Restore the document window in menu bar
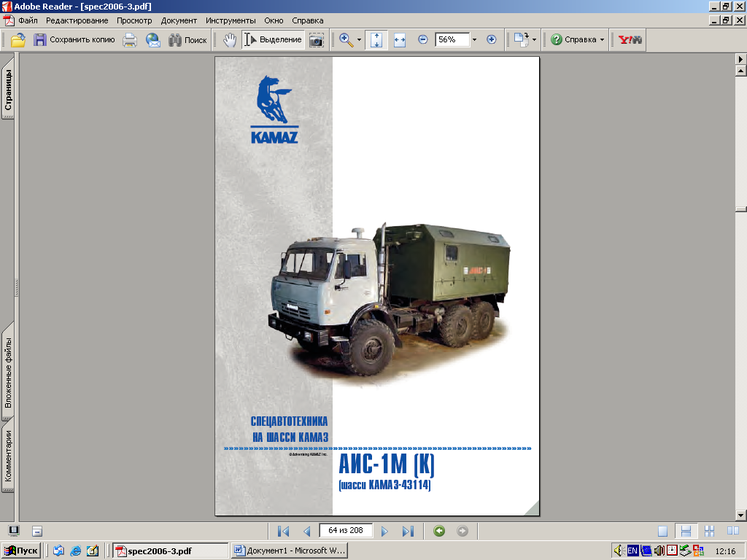The height and width of the screenshot is (560, 747). 726,20
